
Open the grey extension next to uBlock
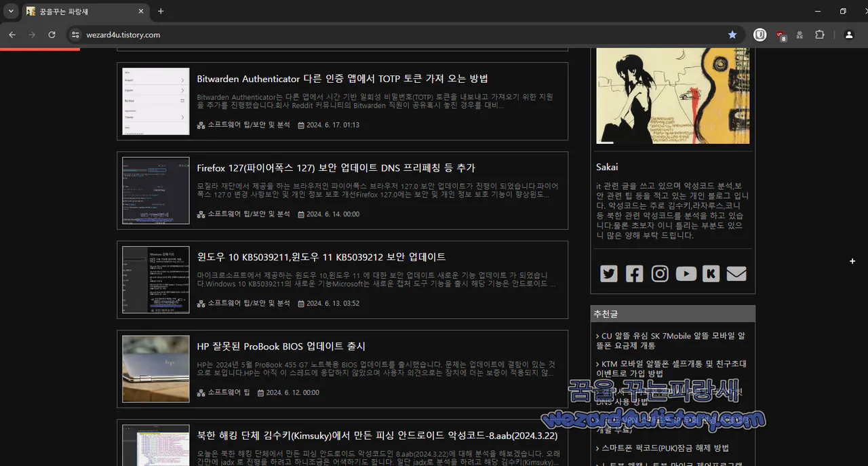click(x=800, y=35)
